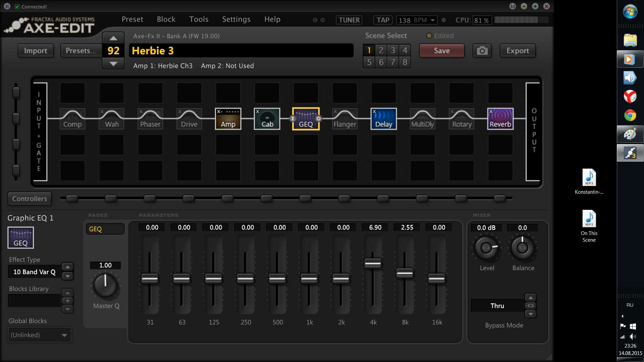Screen dimensions: 644x362
Task: Open On This Scene MP3 file
Action: click(x=589, y=226)
